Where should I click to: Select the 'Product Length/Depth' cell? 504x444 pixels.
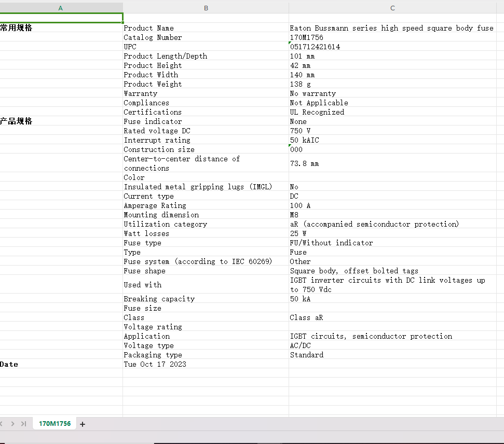click(206, 56)
